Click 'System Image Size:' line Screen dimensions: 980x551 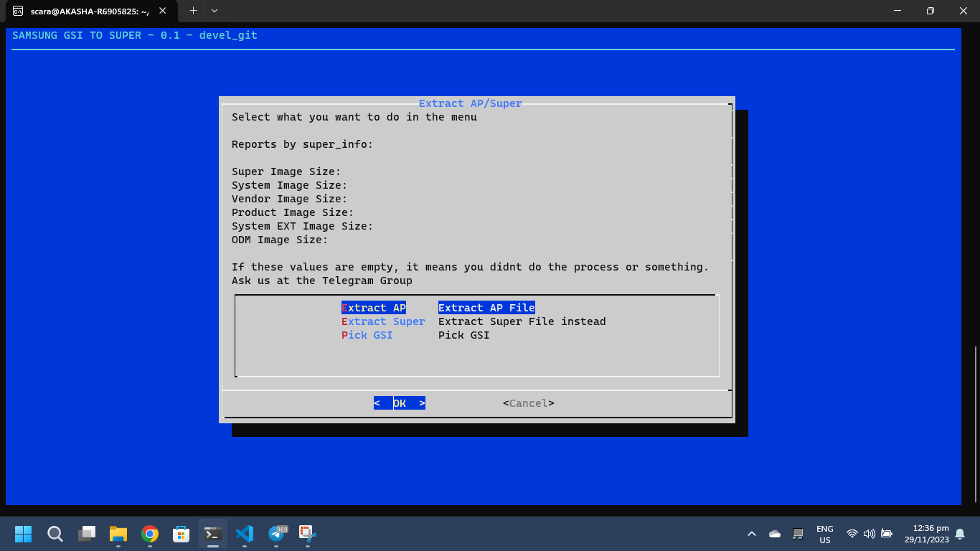coord(290,185)
